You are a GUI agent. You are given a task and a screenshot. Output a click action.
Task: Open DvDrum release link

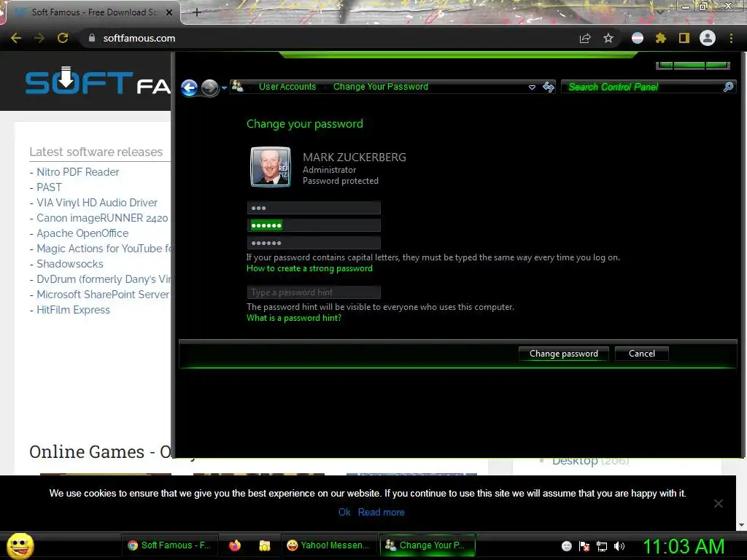(x=104, y=279)
